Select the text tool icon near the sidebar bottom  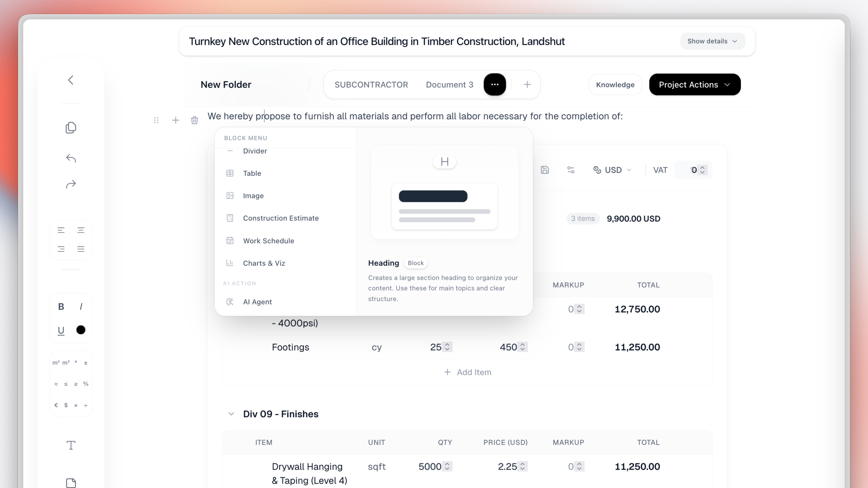point(71,445)
